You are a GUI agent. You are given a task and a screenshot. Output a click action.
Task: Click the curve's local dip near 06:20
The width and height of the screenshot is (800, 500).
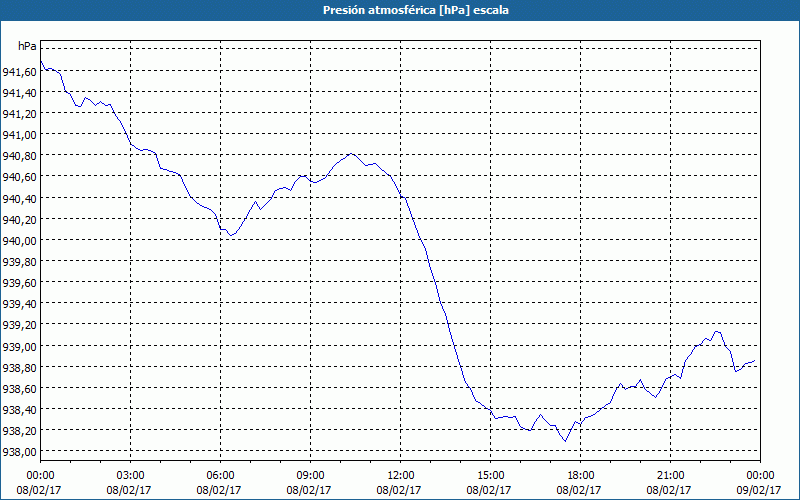point(231,235)
